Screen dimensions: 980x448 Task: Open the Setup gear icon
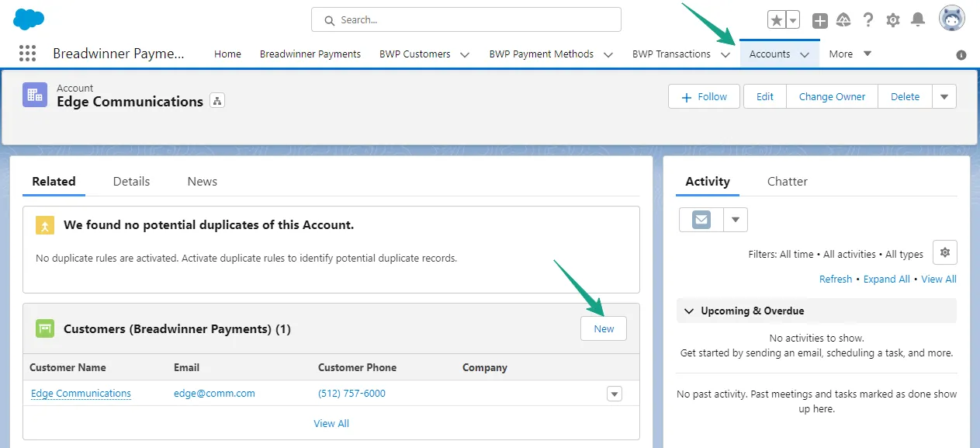893,20
